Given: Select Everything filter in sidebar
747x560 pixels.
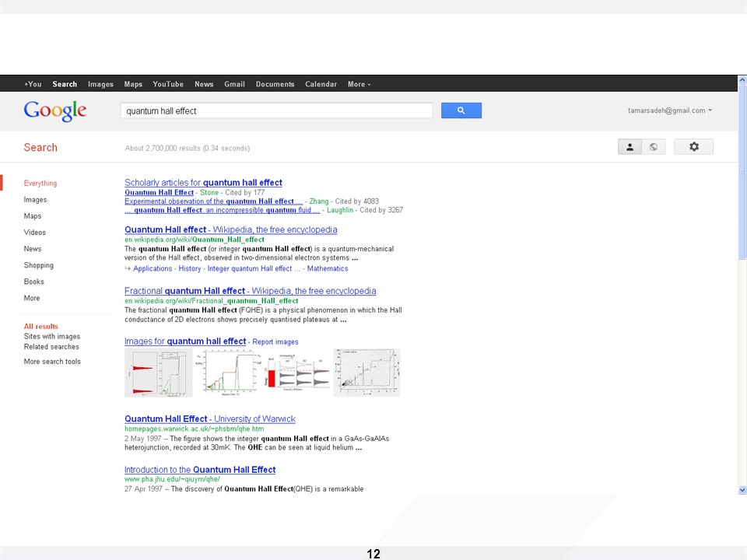Looking at the screenshot, I should [40, 184].
